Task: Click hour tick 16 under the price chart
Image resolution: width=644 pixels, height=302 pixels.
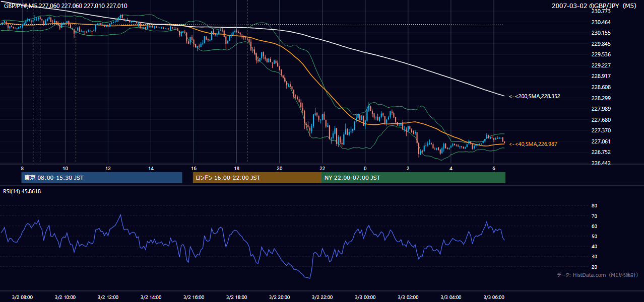Action: point(194,168)
